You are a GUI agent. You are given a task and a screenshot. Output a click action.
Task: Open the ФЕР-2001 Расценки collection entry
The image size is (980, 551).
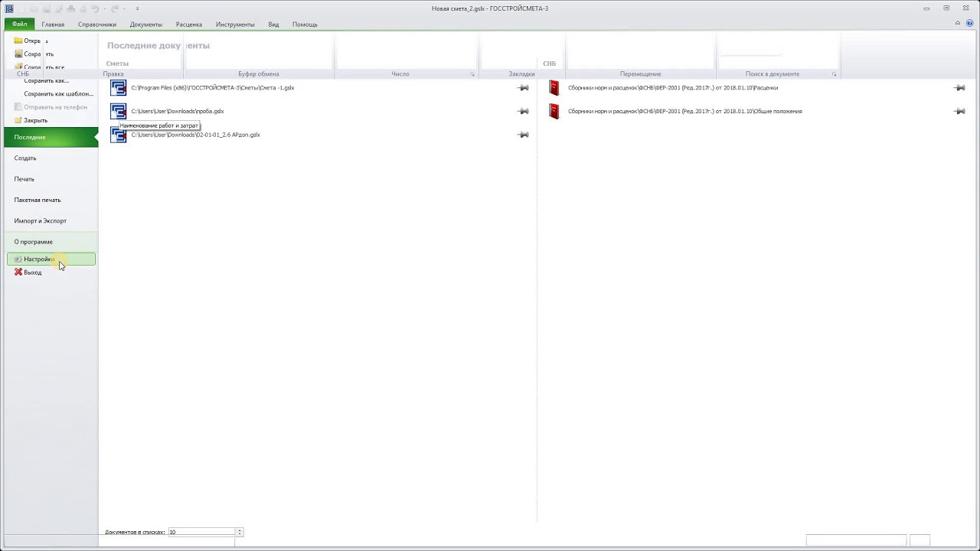click(673, 88)
